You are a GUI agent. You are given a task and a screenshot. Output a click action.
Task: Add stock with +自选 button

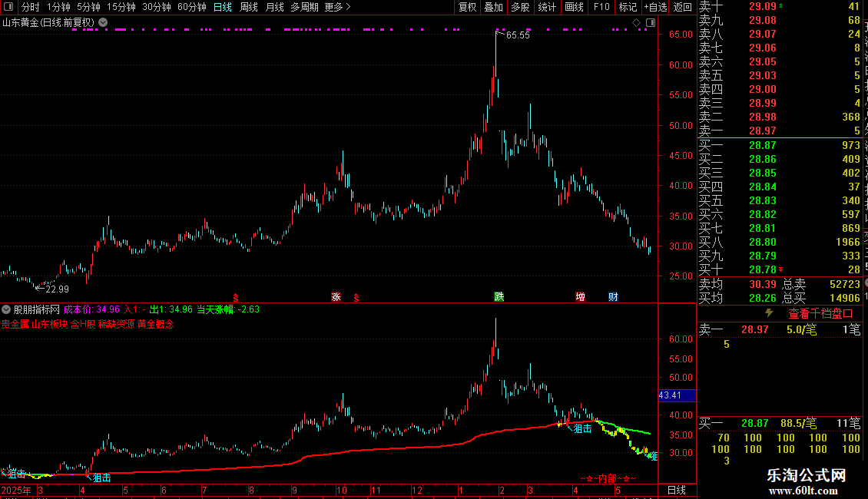[655, 7]
